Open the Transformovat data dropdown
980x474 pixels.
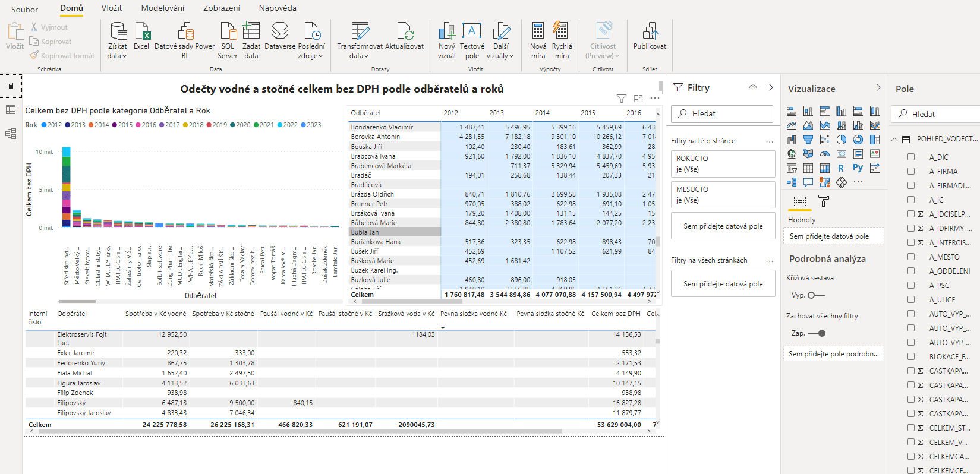(x=360, y=40)
